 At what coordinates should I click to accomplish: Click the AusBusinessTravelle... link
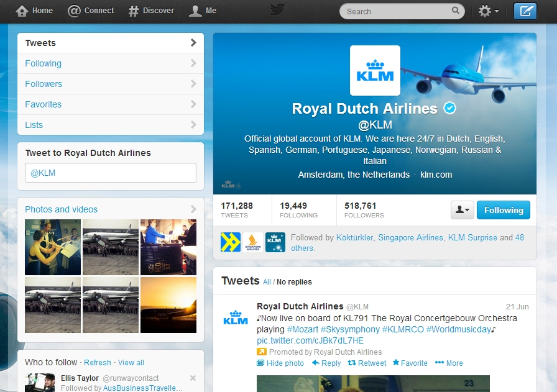click(143, 388)
